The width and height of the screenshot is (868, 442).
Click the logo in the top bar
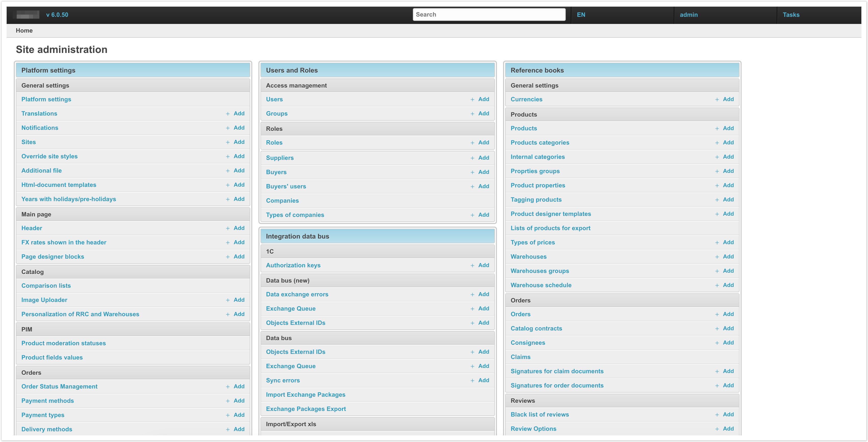[28, 15]
